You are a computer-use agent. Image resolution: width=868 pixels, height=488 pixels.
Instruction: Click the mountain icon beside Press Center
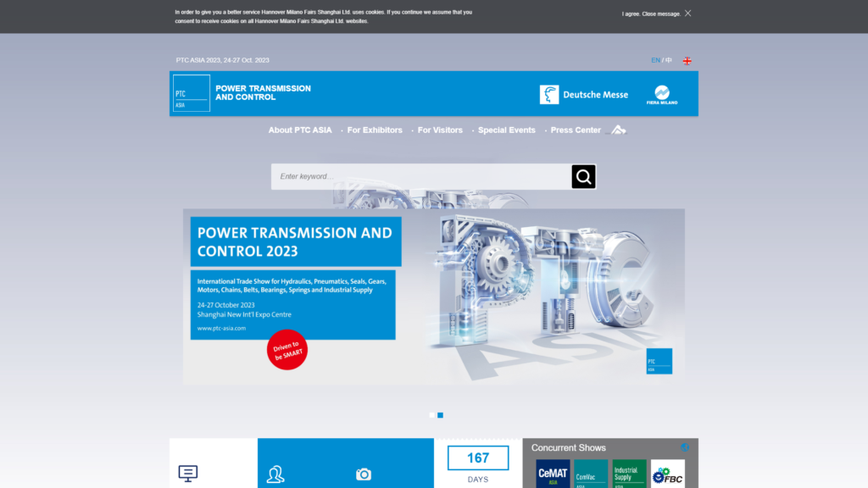point(618,129)
